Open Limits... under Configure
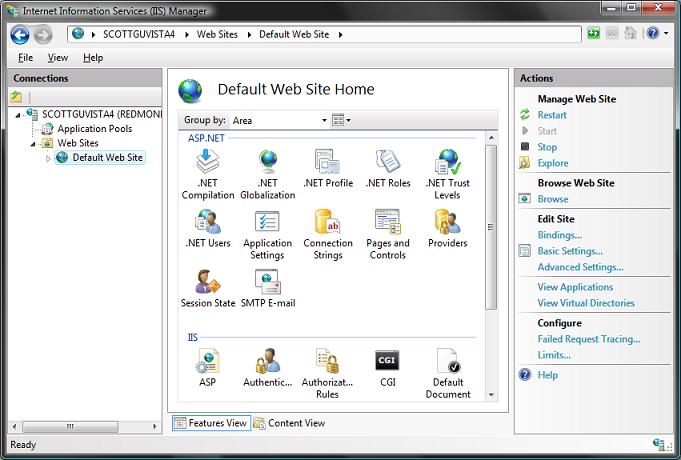Screen dimensions: 681x460 (554, 355)
